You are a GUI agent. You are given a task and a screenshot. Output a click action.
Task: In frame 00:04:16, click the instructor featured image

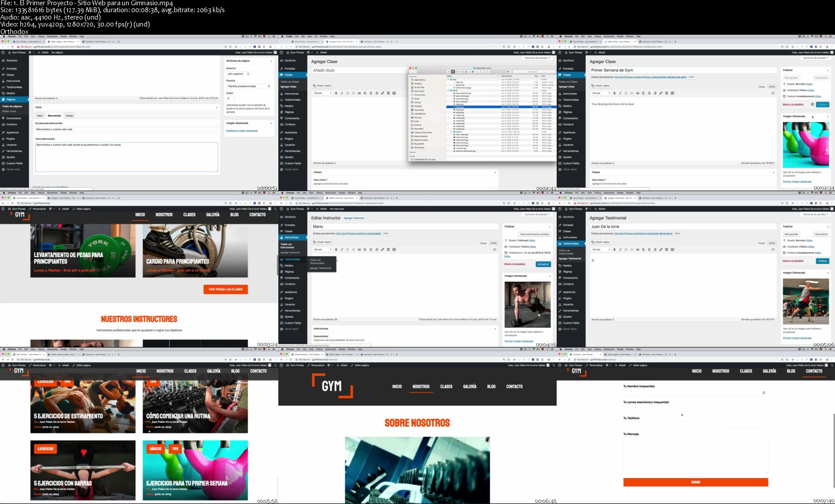[x=528, y=305]
